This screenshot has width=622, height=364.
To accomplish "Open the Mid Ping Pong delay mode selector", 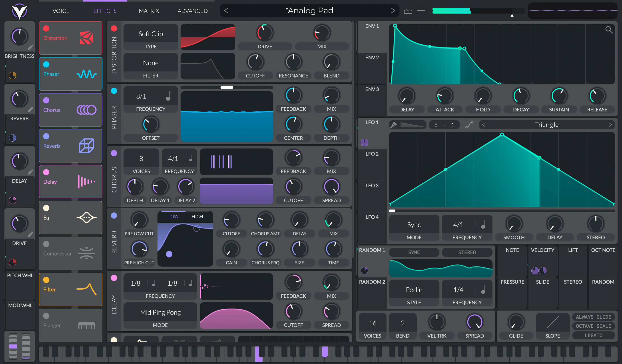I will pos(160,312).
